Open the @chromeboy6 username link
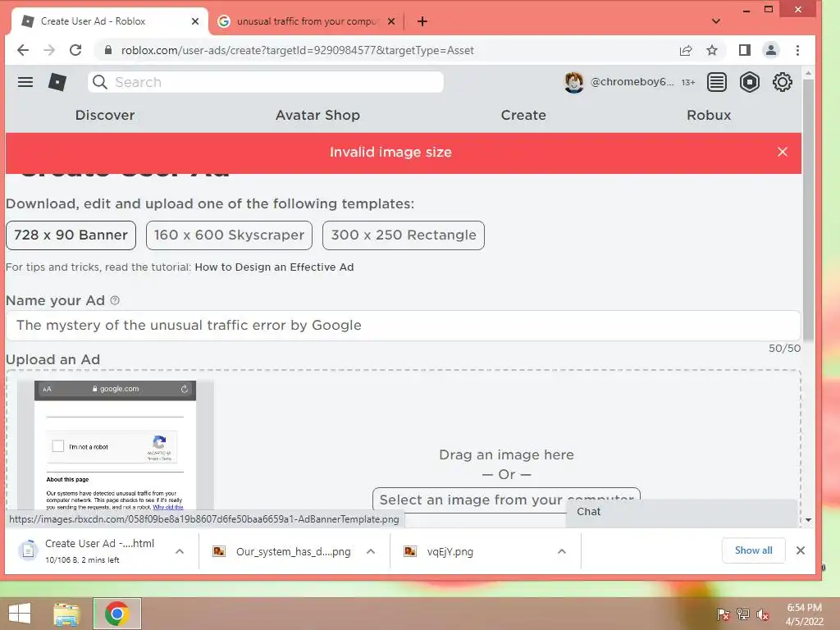 [632, 82]
